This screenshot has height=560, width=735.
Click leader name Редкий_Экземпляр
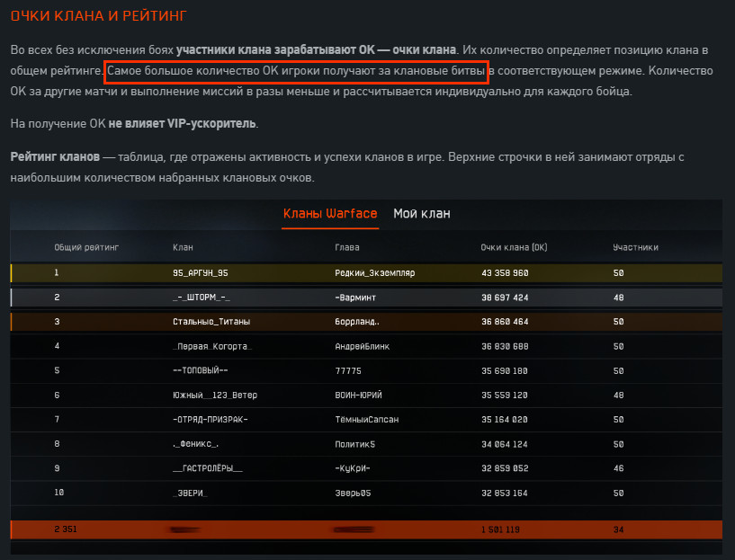(x=374, y=273)
